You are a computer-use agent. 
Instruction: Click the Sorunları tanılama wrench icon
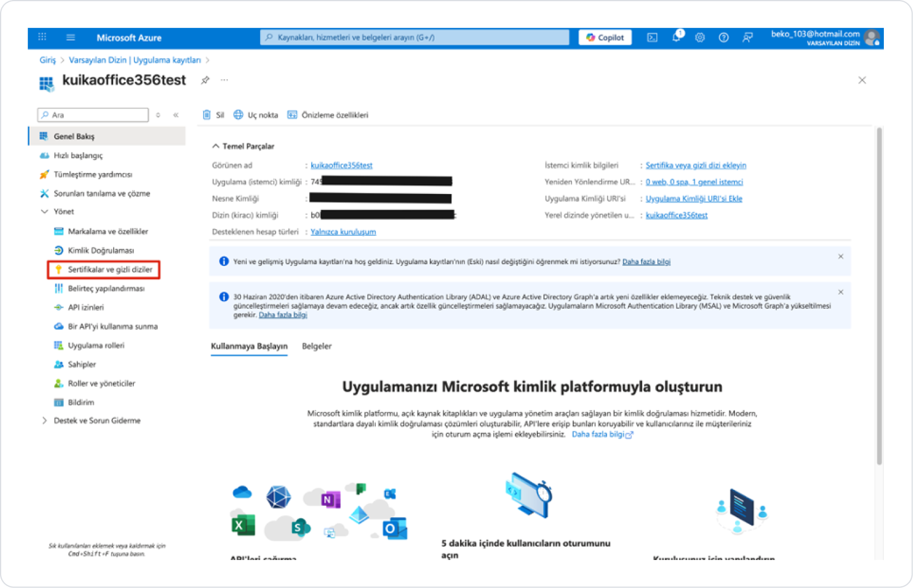click(44, 193)
